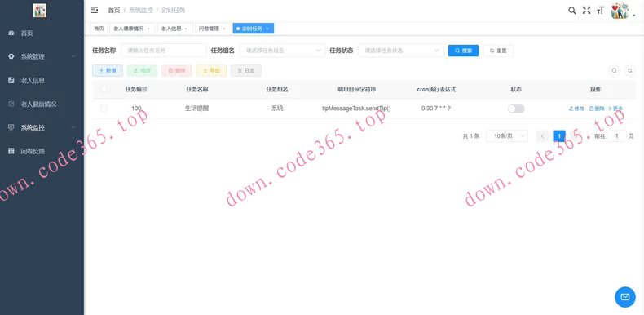Open 更多 actions for 生活提醒
The height and width of the screenshot is (315, 644).
point(615,109)
